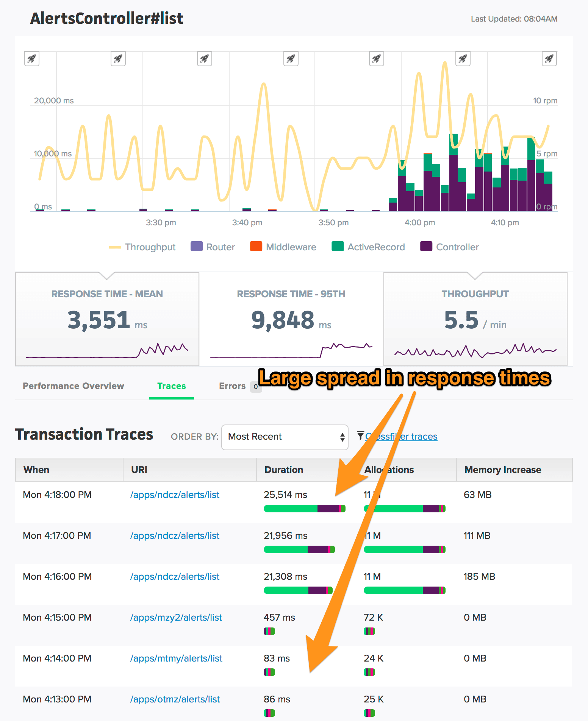Click the rocket marker just before 4:00 pm
Viewport: 588px width, 721px height.
[x=377, y=59]
